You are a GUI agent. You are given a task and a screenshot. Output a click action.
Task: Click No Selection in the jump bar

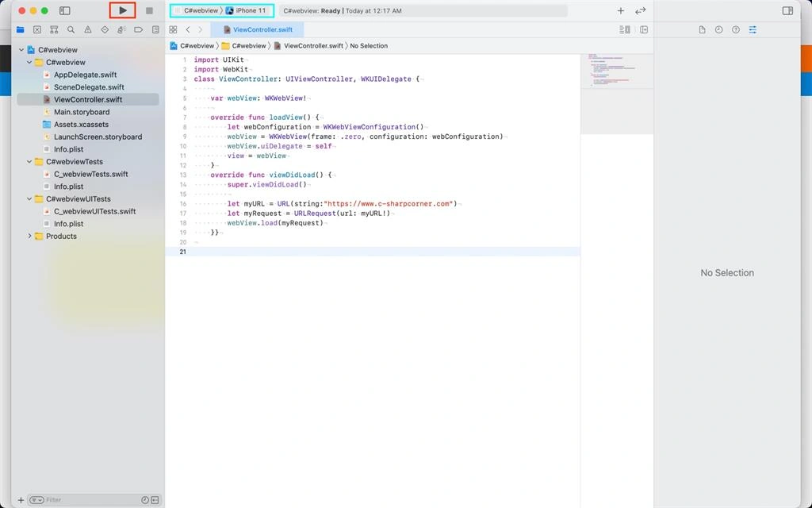coord(369,45)
